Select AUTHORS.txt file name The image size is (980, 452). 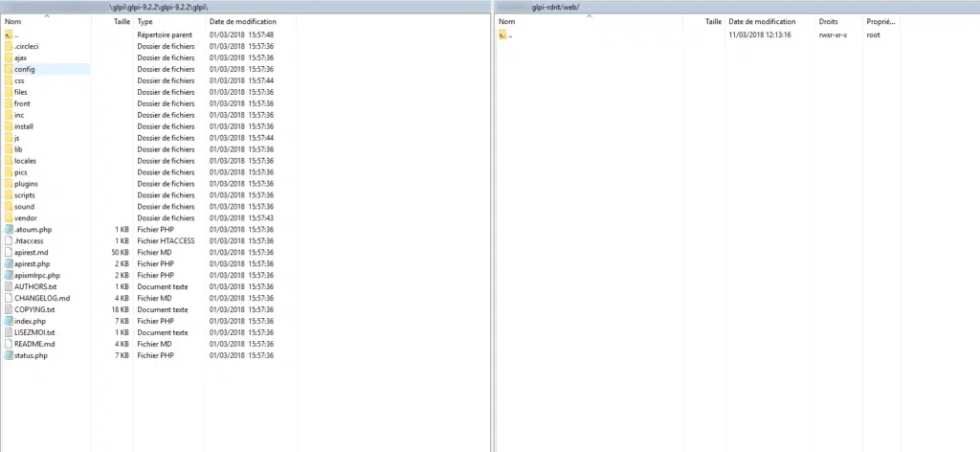click(x=35, y=287)
